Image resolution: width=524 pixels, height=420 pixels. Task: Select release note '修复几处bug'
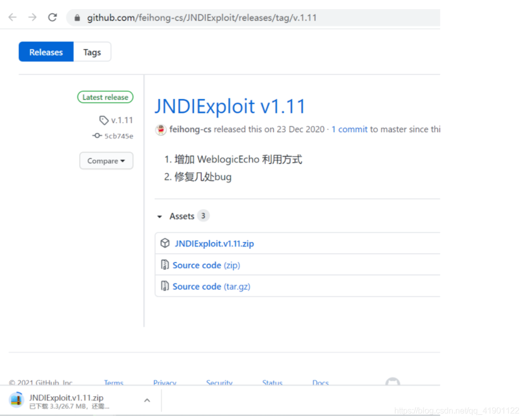click(203, 177)
